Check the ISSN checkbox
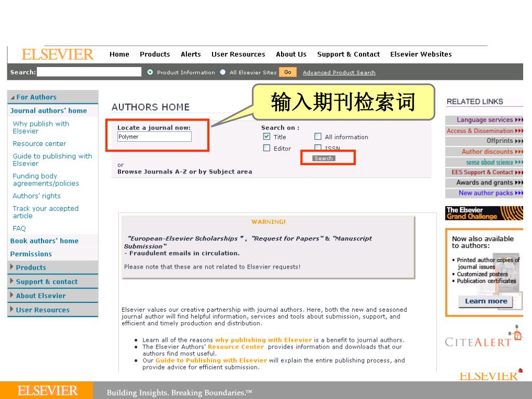Viewport: 532px width, 399px height. (317, 147)
